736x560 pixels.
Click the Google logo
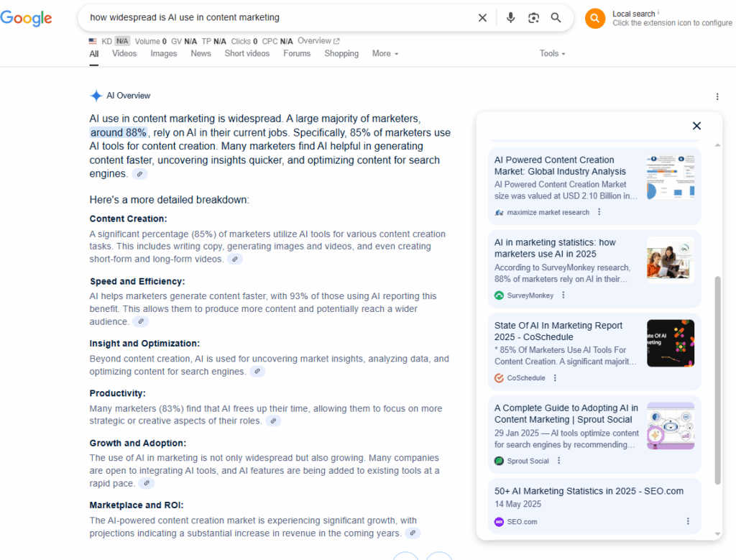[27, 18]
